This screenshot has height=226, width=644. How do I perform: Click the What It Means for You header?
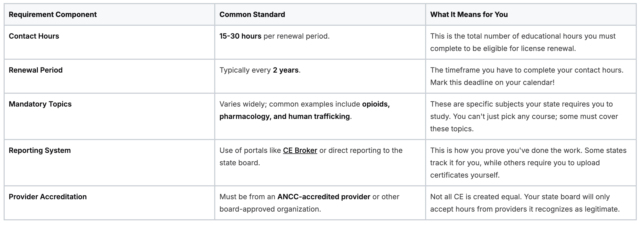(469, 14)
